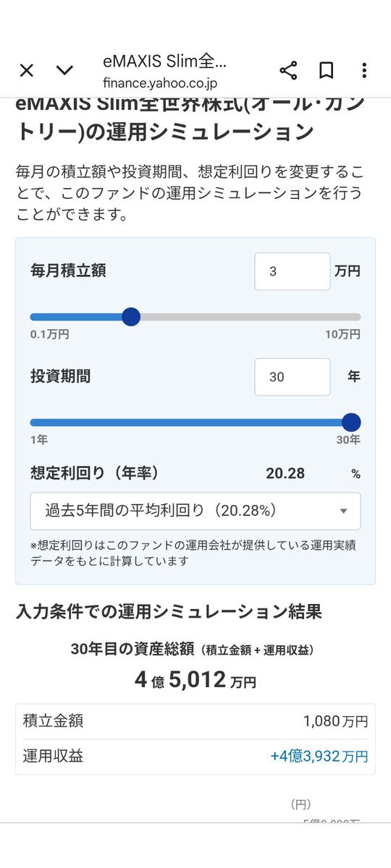Open the share icon in the browser bar
This screenshot has width=391, height=868.
pos(288,70)
